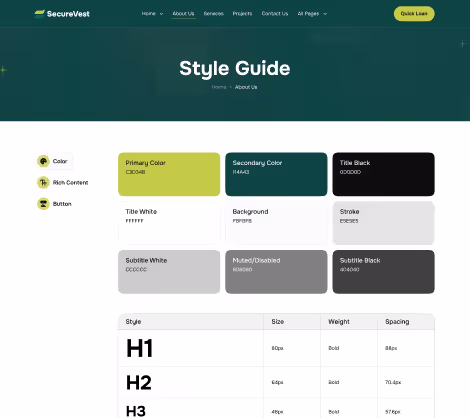Click the H2 heading sample

[139, 382]
